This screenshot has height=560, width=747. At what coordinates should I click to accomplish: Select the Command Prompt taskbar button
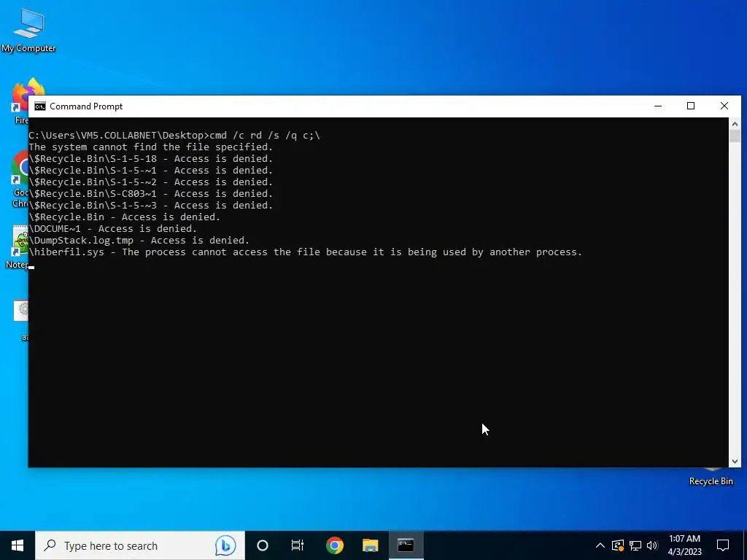(x=406, y=545)
